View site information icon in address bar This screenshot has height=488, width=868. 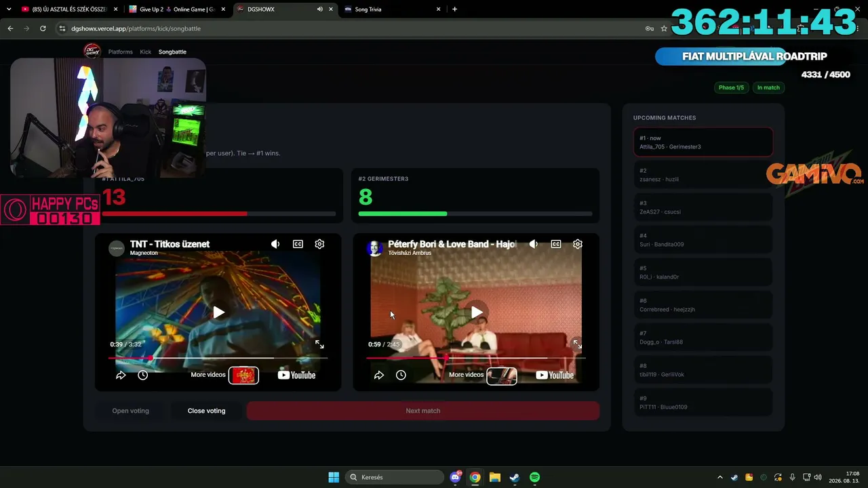click(x=62, y=28)
